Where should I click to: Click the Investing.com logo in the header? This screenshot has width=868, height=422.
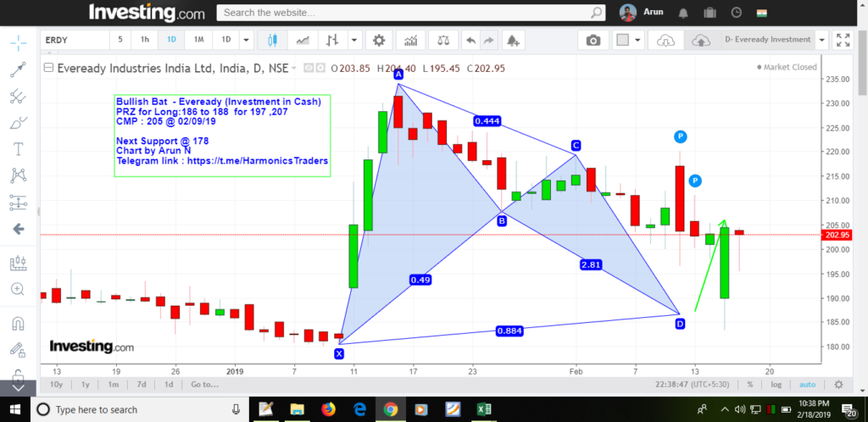click(x=147, y=12)
